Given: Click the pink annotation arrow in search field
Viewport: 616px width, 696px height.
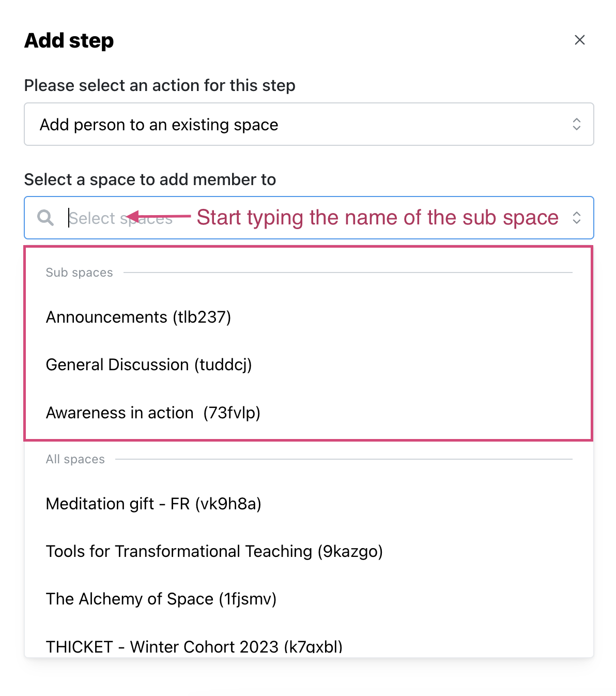Looking at the screenshot, I should [x=158, y=216].
